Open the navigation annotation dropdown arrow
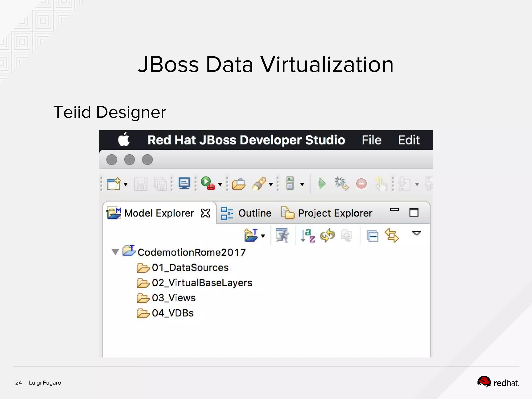Screen dimensions: 532x399 pyautogui.click(x=417, y=184)
